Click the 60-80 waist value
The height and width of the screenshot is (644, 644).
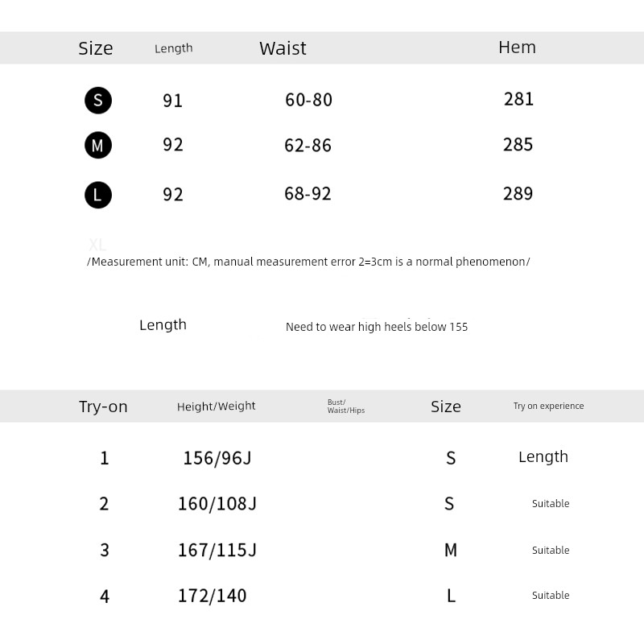pos(308,100)
